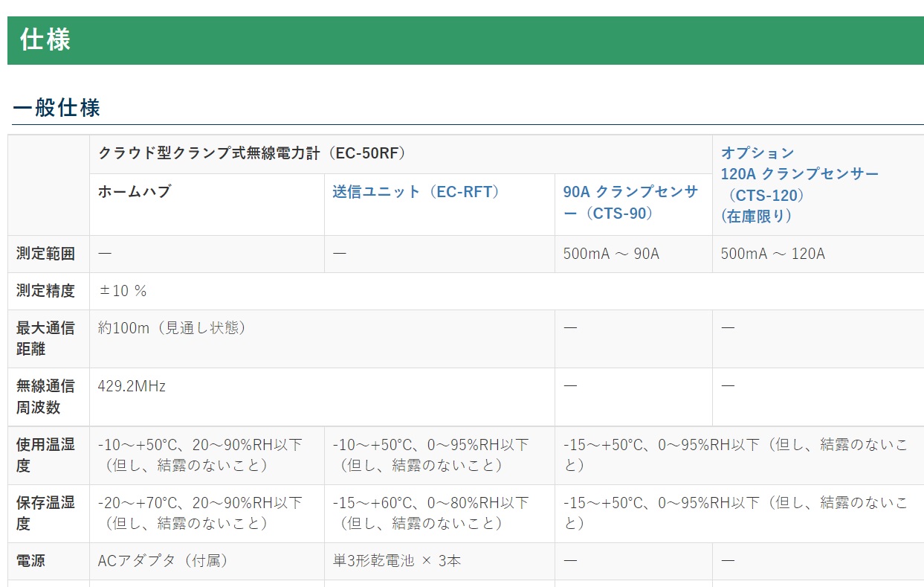Select the 測定範囲 row label
This screenshot has width=924, height=587.
point(46,254)
